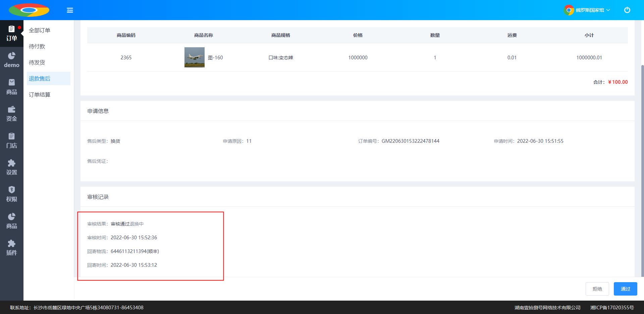Click the Chrome avatar next to 俄罗斯国家馆

click(569, 10)
